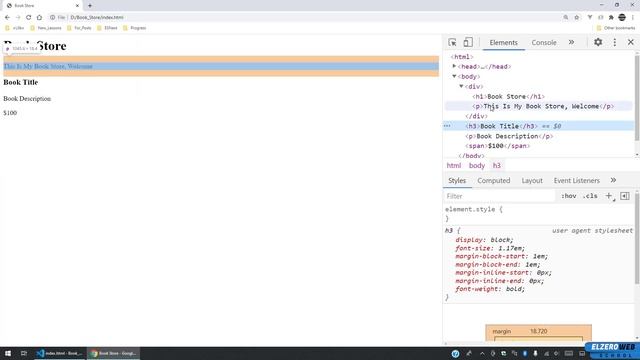Open the Other bookmarks folder

[616, 28]
